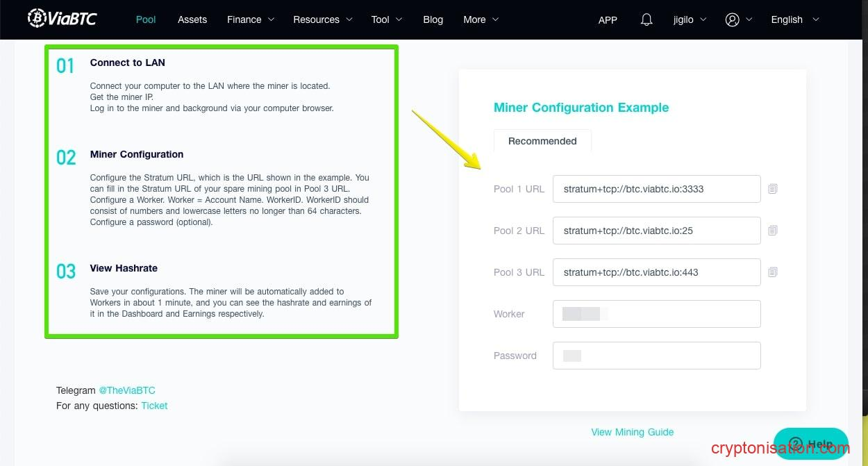868x466 pixels.
Task: Open the Help chat widget
Action: [x=810, y=444]
